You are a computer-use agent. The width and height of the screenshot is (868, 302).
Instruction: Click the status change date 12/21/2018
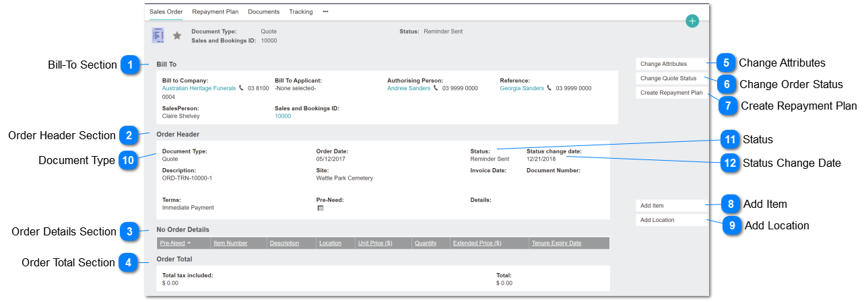(541, 159)
